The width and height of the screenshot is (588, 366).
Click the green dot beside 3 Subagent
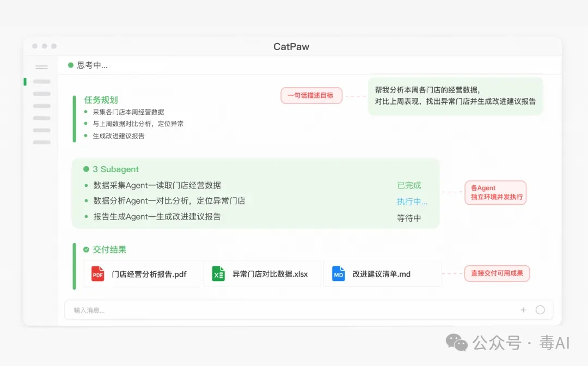click(86, 169)
